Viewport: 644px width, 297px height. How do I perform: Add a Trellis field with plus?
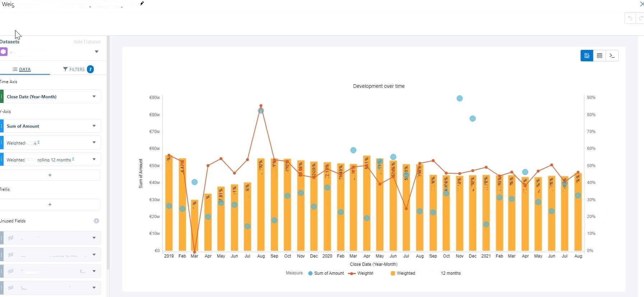[x=50, y=204]
